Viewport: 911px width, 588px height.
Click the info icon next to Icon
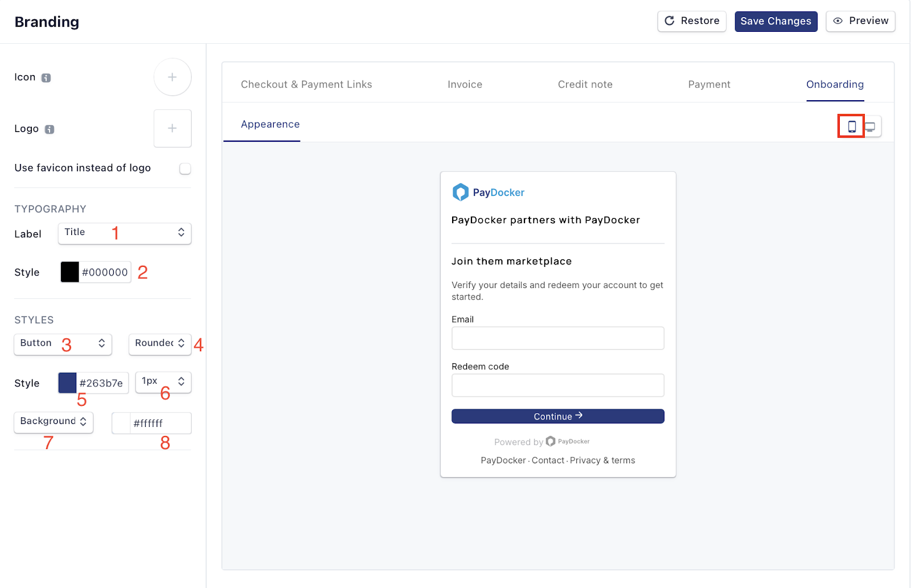coord(46,78)
